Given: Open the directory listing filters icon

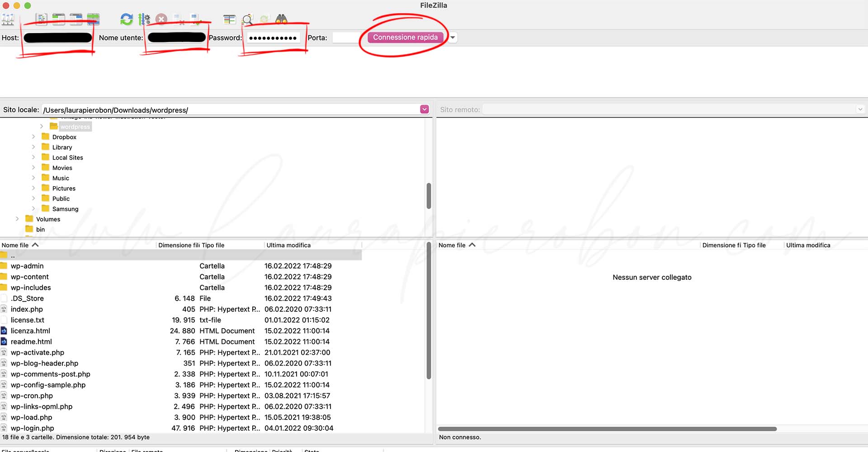Looking at the screenshot, I should (230, 19).
